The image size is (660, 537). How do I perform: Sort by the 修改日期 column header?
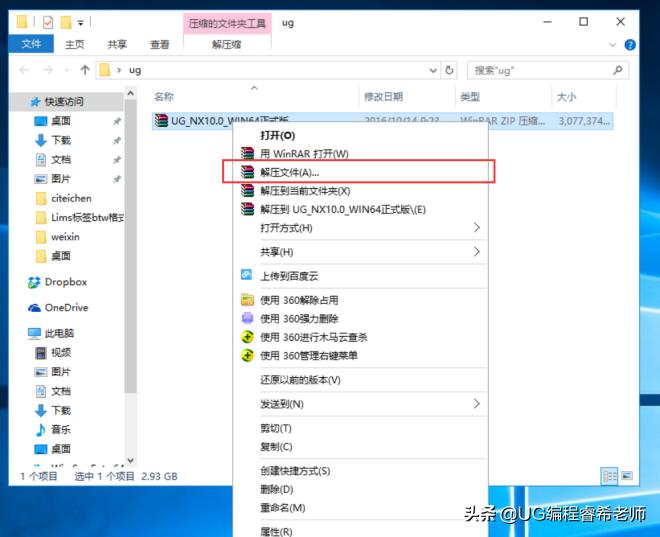(x=383, y=97)
